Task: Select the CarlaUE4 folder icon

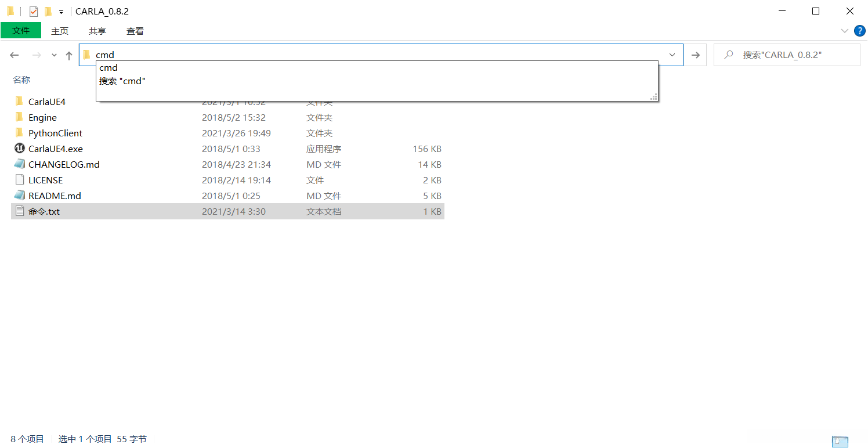Action: pos(19,102)
